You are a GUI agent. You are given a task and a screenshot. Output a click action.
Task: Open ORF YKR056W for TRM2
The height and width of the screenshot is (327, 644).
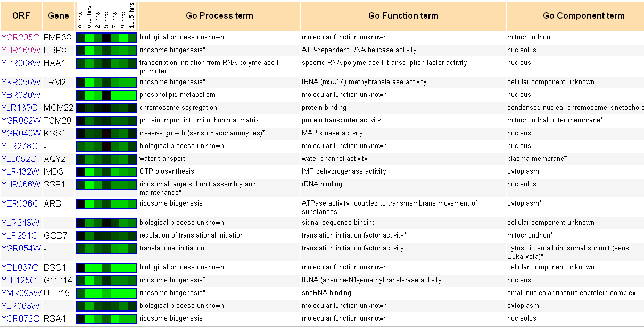click(x=21, y=82)
